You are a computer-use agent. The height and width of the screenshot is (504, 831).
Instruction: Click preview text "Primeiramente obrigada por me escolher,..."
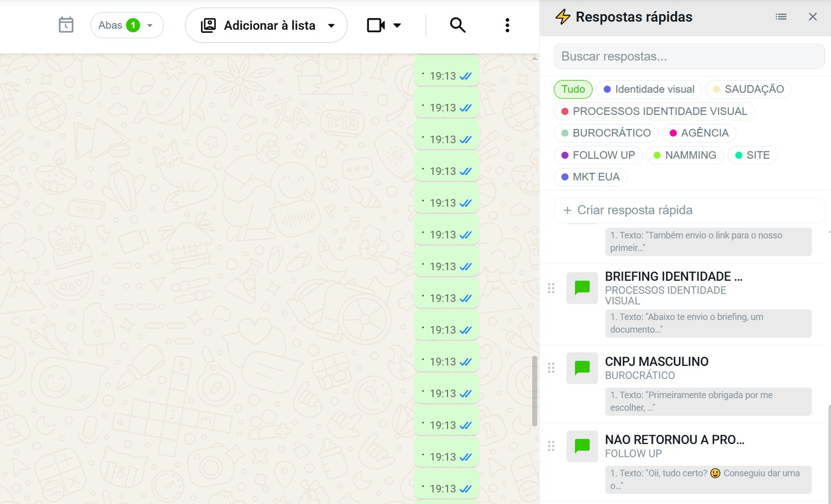708,401
